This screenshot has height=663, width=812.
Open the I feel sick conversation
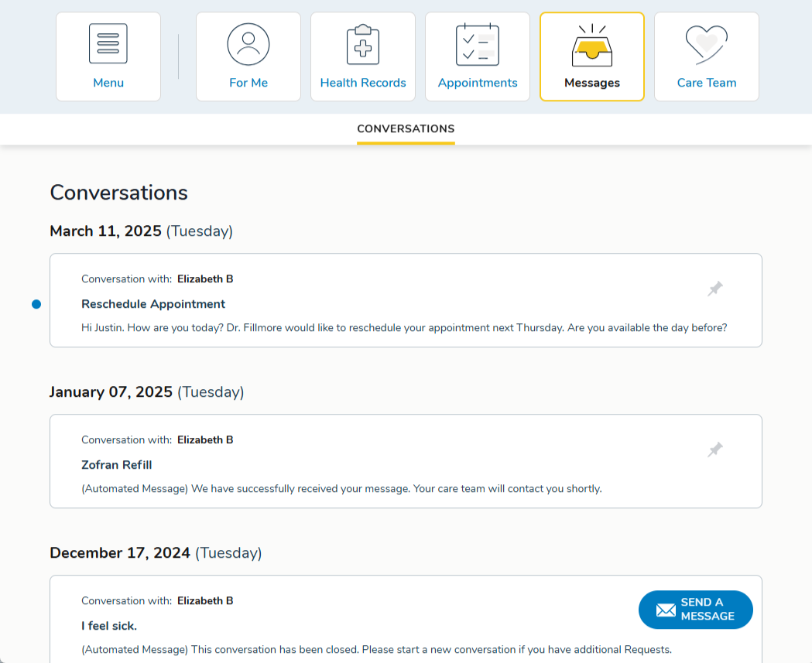pos(108,625)
